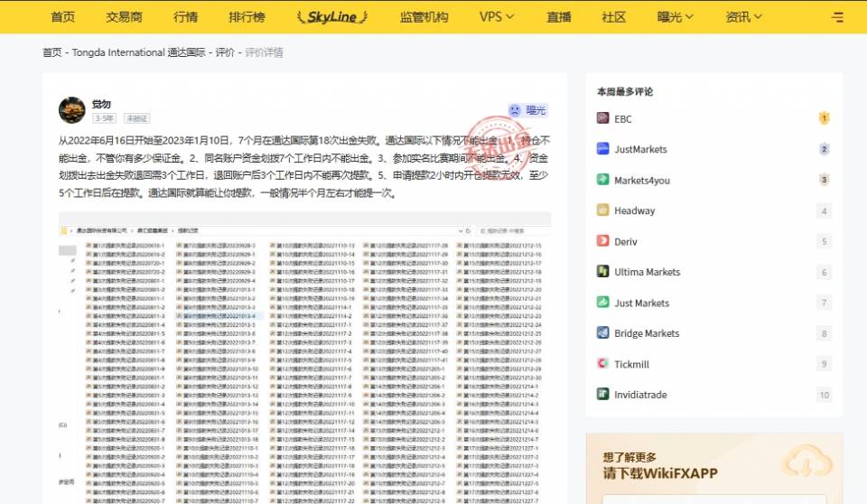Expand the VPS dropdown menu
The image size is (867, 504).
pyautogui.click(x=497, y=17)
